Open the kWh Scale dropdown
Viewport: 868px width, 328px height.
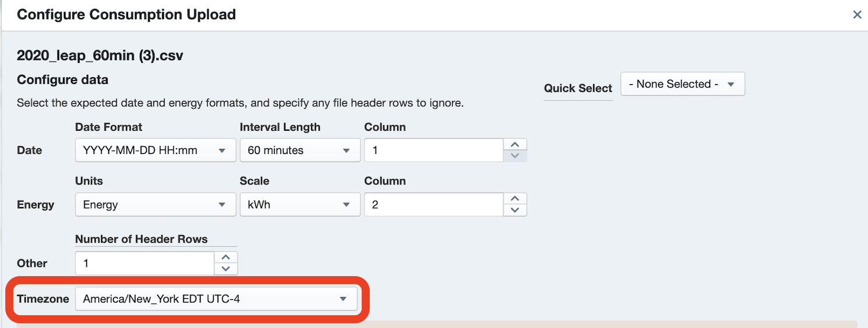(x=300, y=205)
